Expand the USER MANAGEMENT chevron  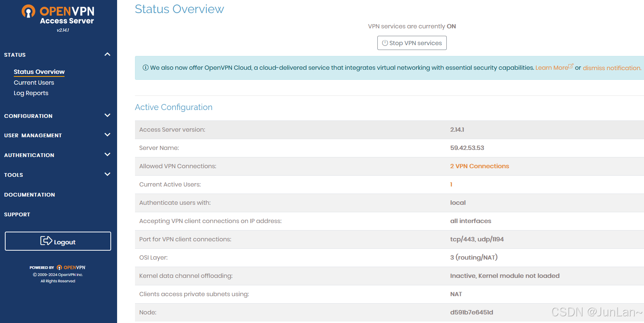[x=107, y=135]
